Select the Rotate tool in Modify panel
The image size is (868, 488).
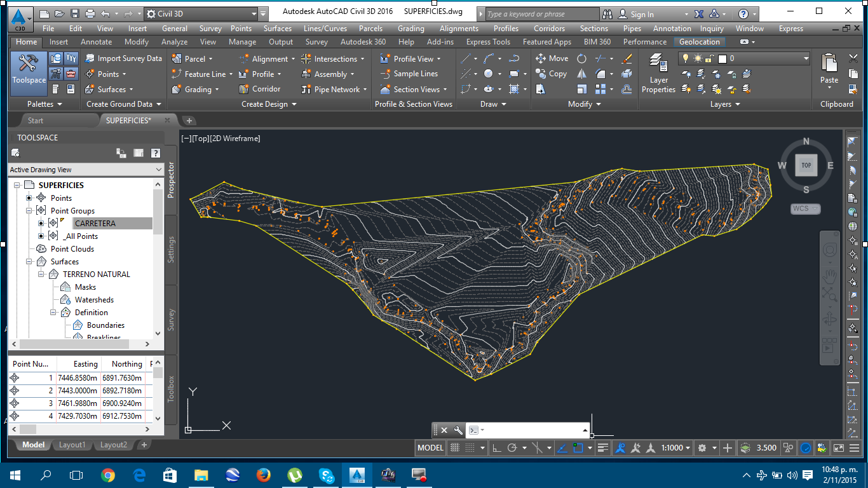pyautogui.click(x=581, y=58)
